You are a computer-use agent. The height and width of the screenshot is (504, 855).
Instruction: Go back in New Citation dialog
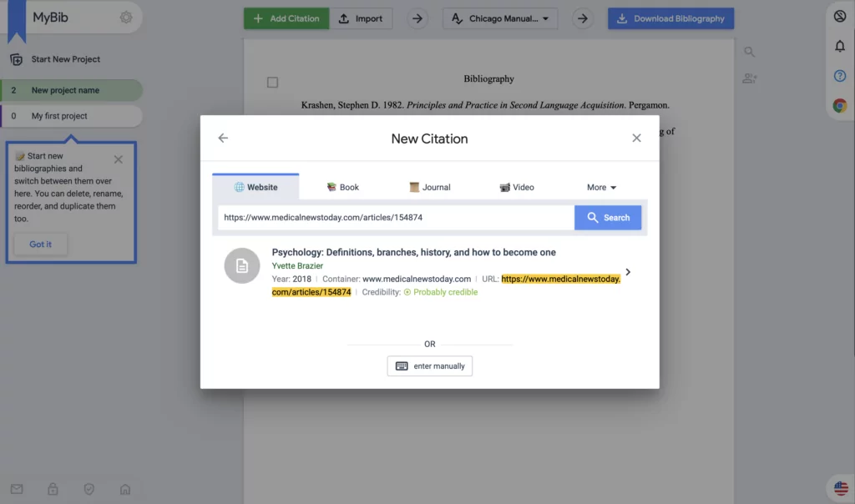click(223, 138)
